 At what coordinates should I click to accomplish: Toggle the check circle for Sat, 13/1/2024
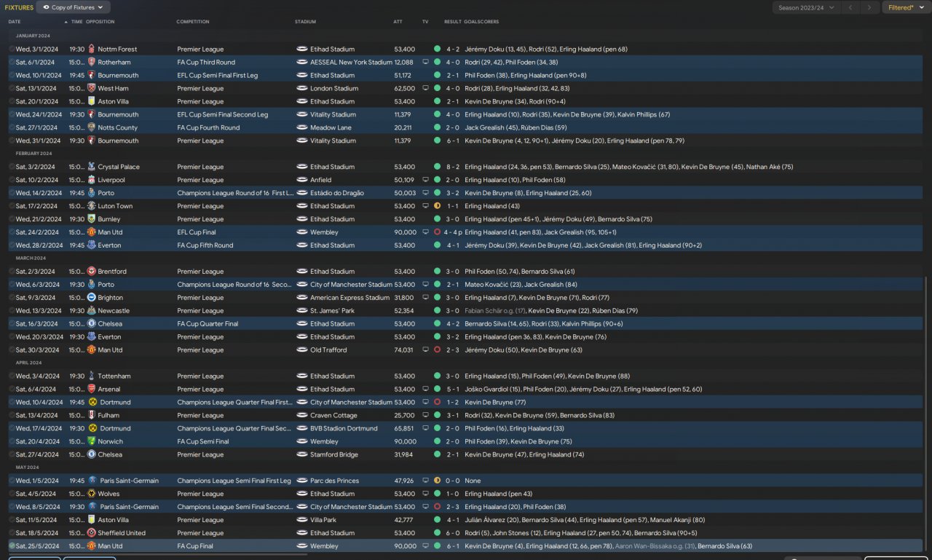(12, 88)
